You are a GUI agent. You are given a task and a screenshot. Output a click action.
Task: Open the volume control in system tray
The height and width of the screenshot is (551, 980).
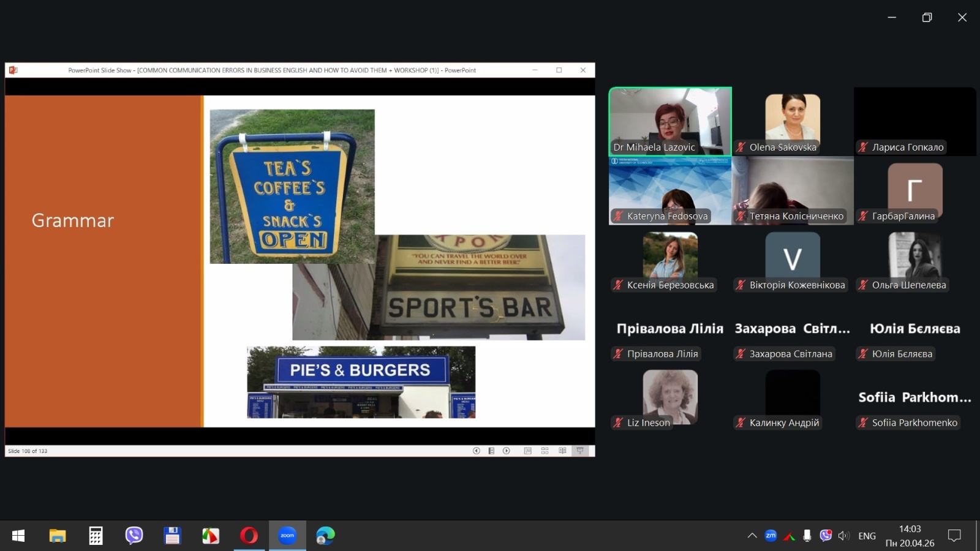click(843, 536)
